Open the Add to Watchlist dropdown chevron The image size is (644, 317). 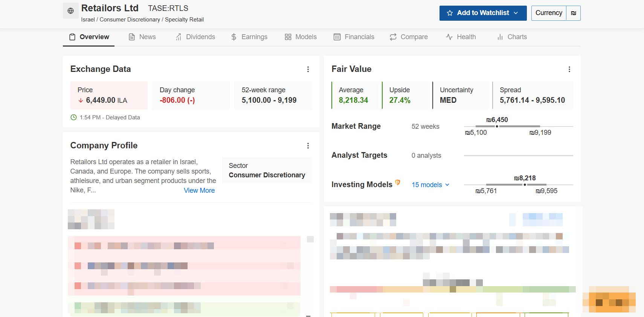tap(516, 13)
